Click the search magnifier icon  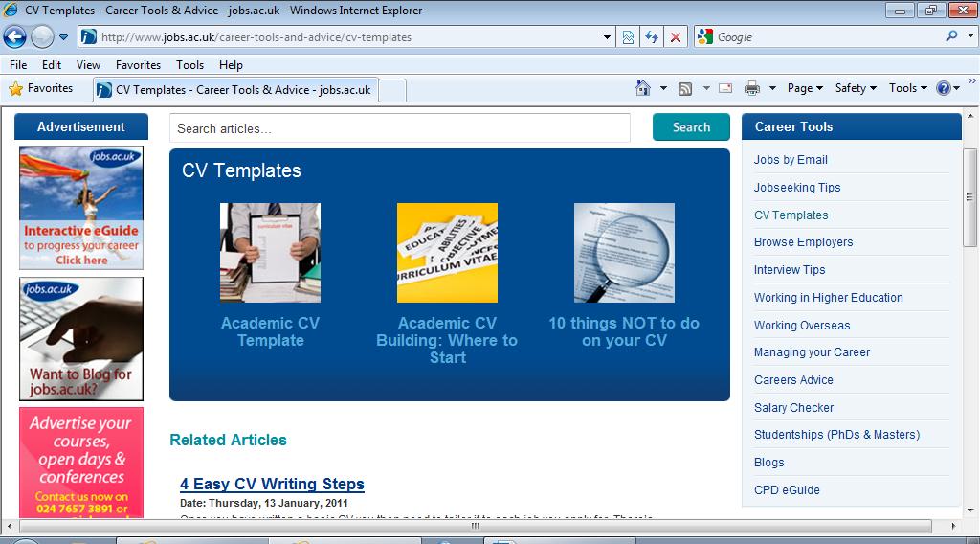[x=951, y=37]
